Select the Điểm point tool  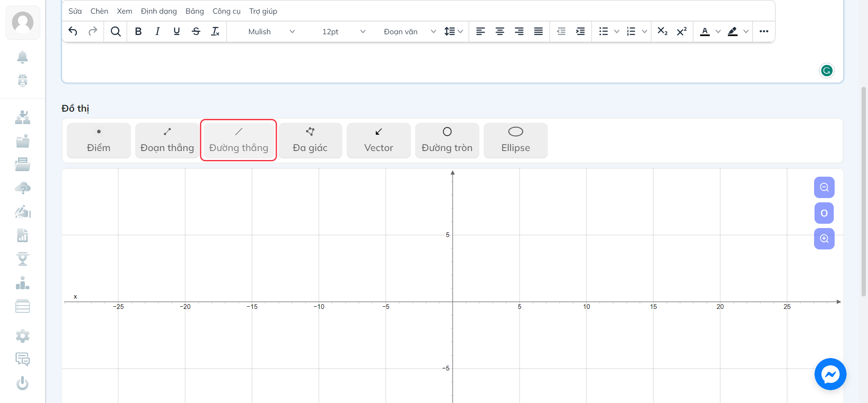[99, 140]
